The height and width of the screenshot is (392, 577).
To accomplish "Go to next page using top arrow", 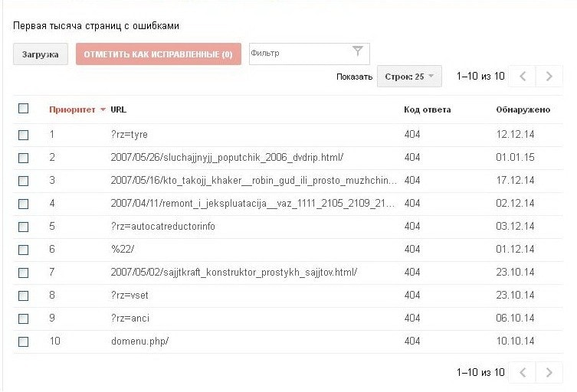I will (549, 77).
